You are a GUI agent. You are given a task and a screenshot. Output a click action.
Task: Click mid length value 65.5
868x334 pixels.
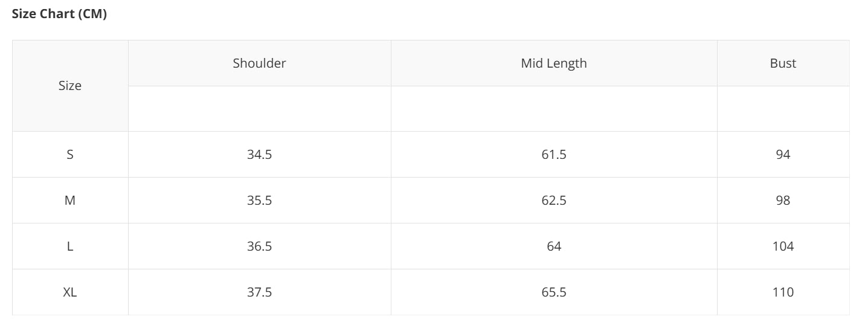click(554, 292)
